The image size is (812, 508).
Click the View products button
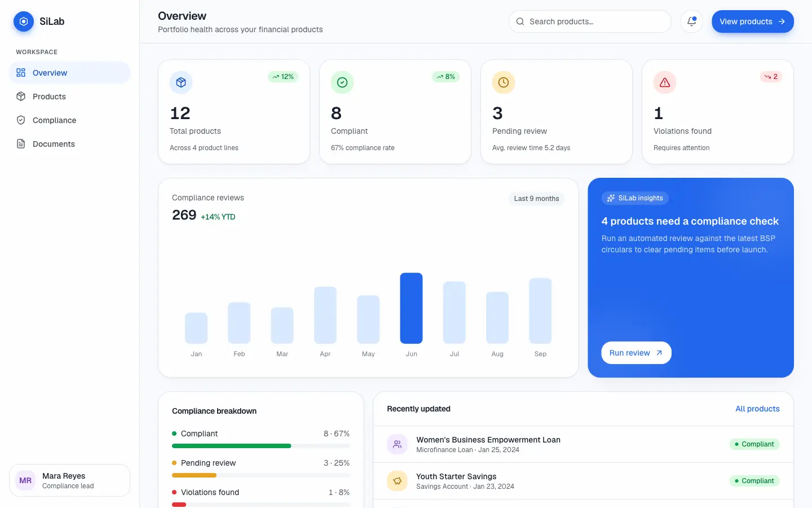click(x=753, y=21)
